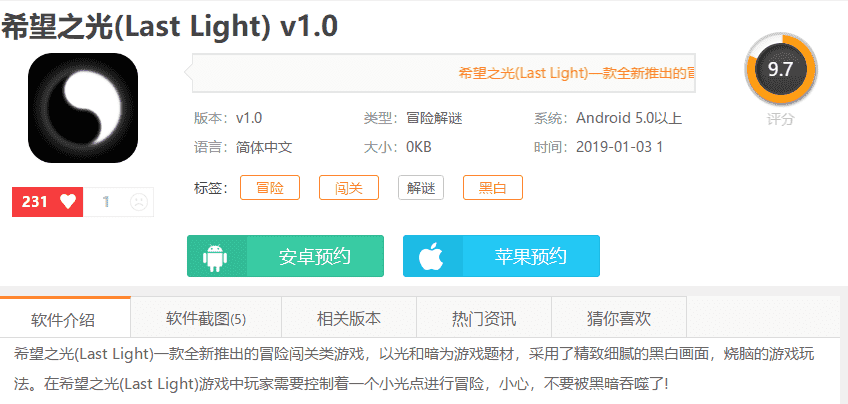Click the 希望之光(Last Light) v1.0 title
Image resolution: width=848 pixels, height=404 pixels.
[x=169, y=26]
